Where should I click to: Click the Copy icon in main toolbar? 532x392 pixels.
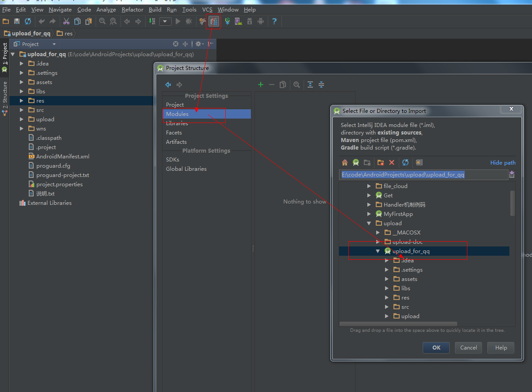77,21
